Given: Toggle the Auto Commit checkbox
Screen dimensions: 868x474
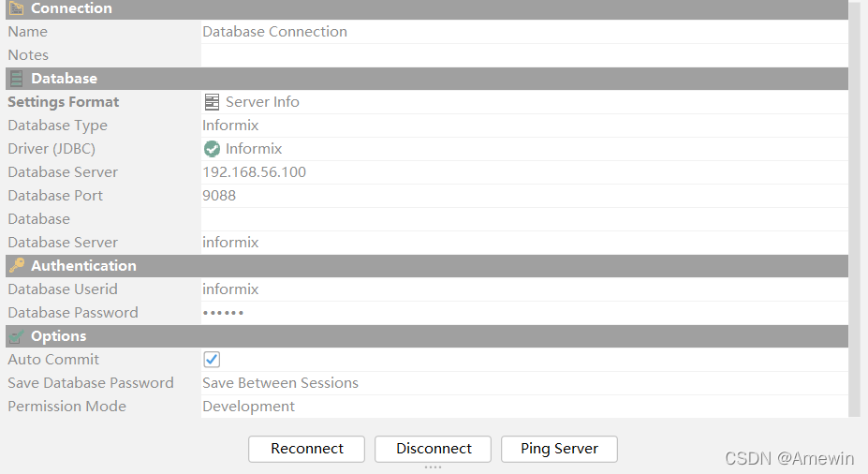Looking at the screenshot, I should coord(212,360).
